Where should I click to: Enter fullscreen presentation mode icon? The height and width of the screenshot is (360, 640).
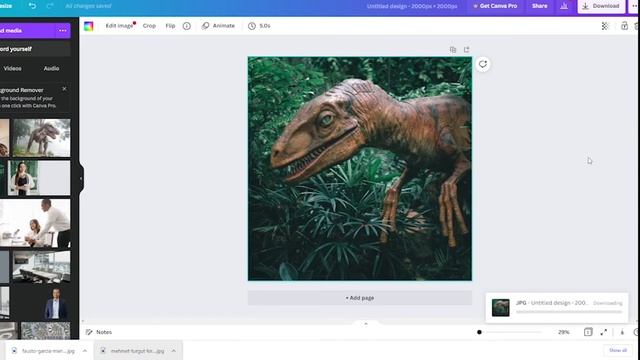pos(604,332)
